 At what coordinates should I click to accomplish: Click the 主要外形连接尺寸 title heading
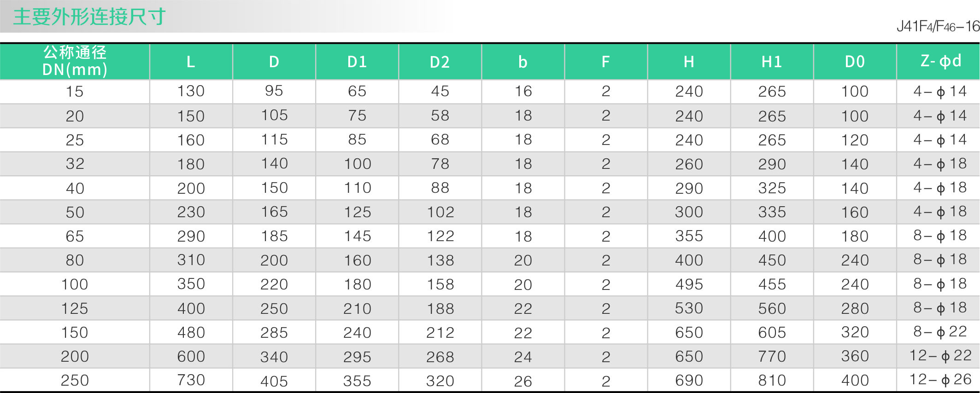(x=89, y=17)
